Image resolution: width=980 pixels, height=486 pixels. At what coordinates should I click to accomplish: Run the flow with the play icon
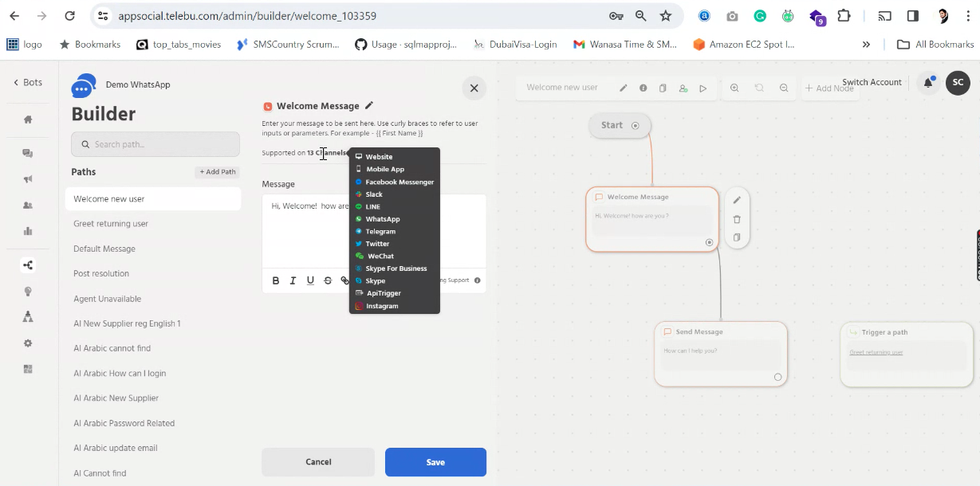703,88
